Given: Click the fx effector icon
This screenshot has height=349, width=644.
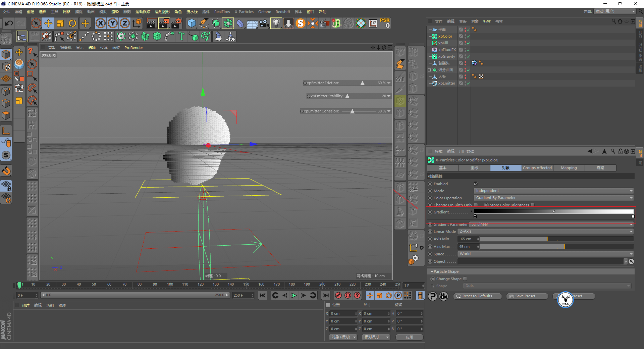Looking at the screenshot, I should pyautogui.click(x=230, y=36).
